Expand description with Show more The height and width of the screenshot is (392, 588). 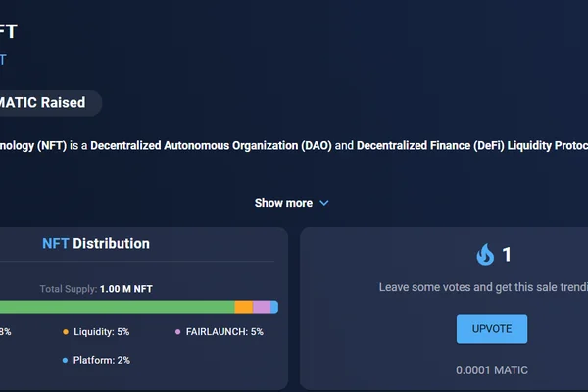point(291,203)
